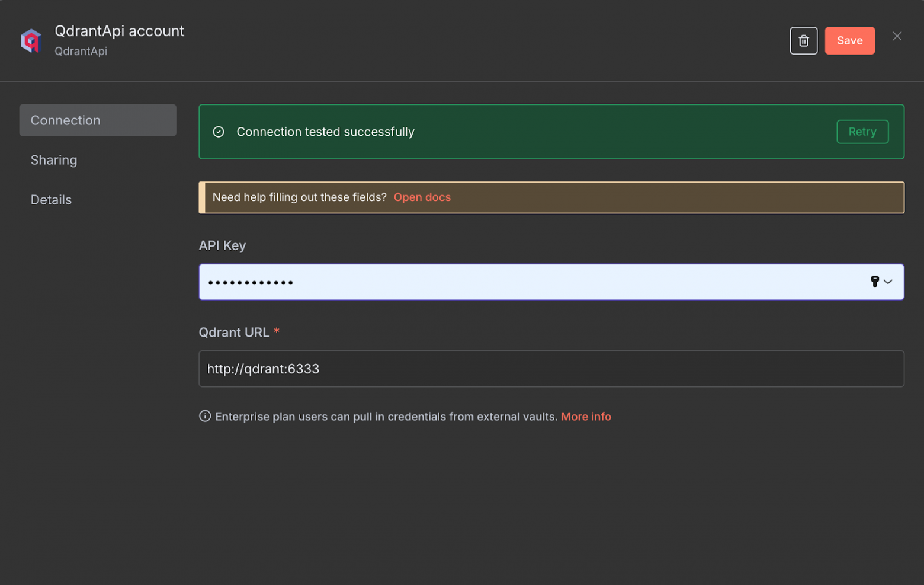Close the credential dialog with X

[897, 36]
